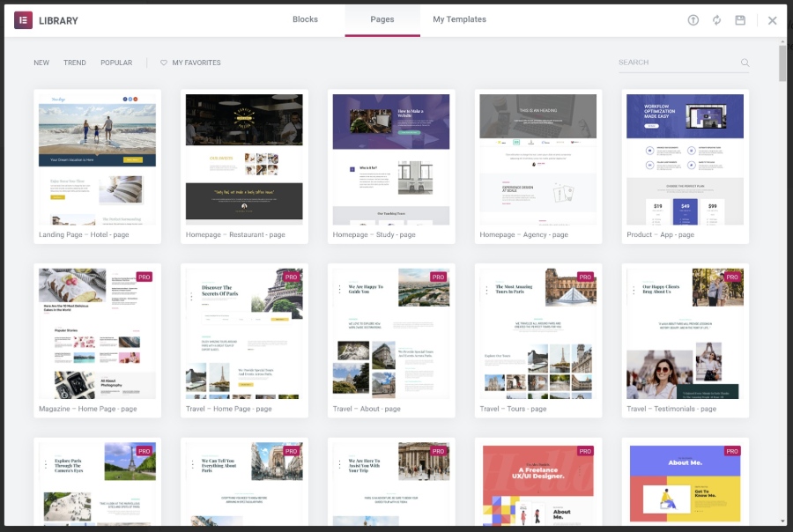793x532 pixels.
Task: Open Freelance UX/UI Designer template thumbnail
Action: (538, 483)
